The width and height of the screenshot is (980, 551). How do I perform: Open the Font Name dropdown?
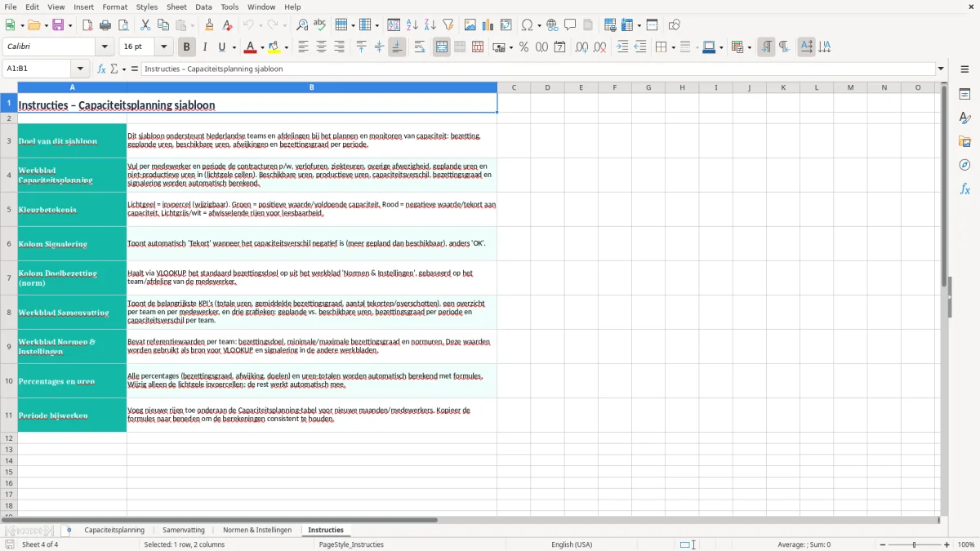tap(105, 47)
